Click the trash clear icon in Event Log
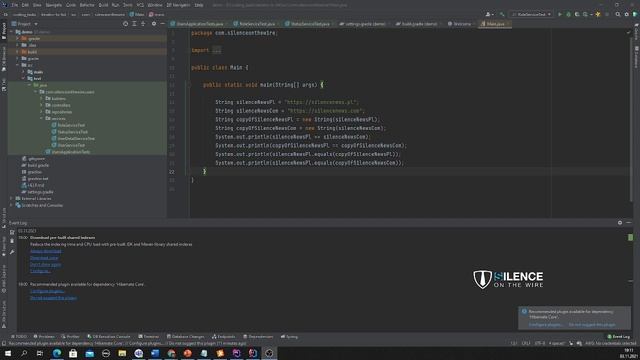This screenshot has height=360, width=640. click(x=12, y=241)
